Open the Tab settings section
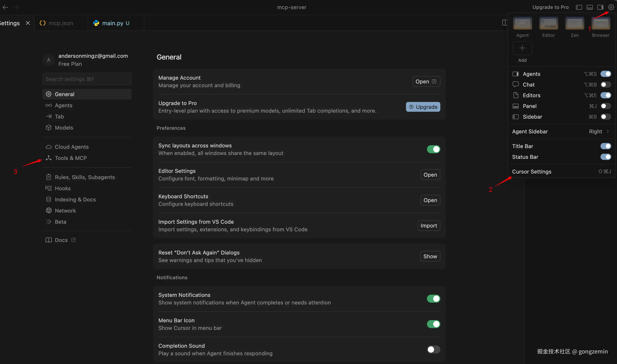Screen dimensions: 617x364 coord(87,116)
